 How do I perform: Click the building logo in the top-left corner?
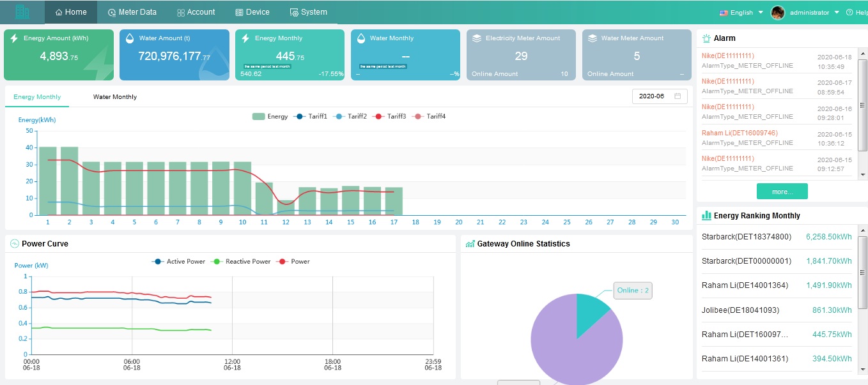click(22, 11)
